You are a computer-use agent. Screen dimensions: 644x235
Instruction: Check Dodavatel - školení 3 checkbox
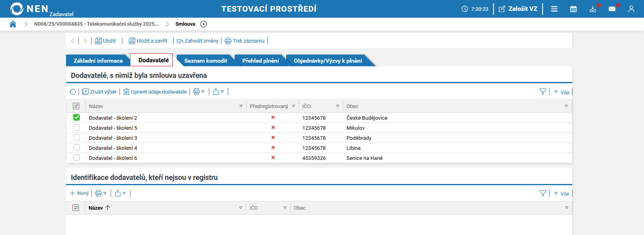point(76,137)
